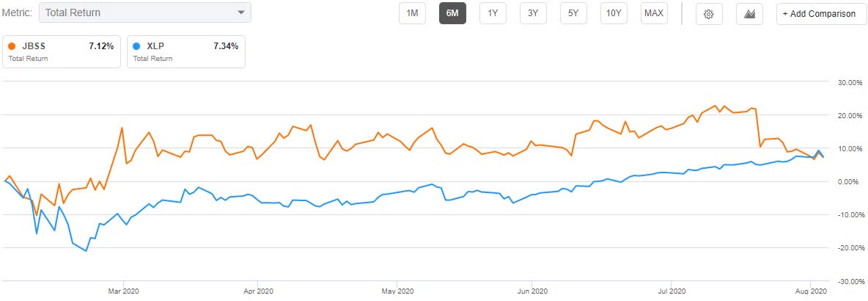Switch chart to 3Y range
The image size is (868, 301).
tap(533, 14)
